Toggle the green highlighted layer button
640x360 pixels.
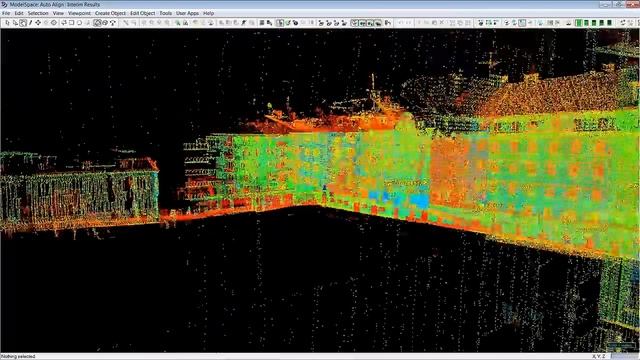[578, 23]
